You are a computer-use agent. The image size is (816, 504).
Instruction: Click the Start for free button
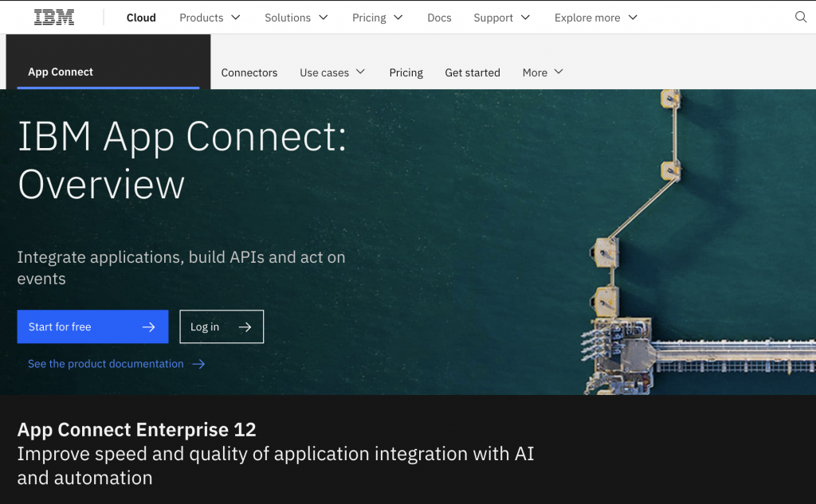click(x=92, y=326)
